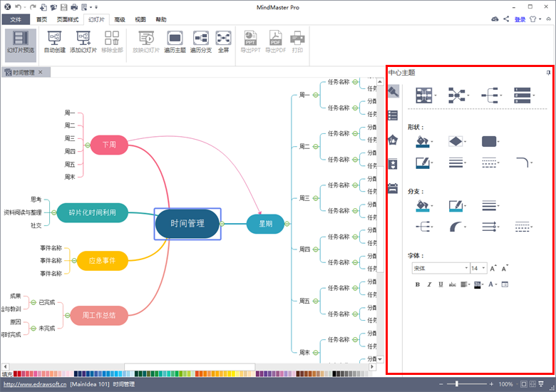Click the zoom slider in status bar

pos(466,384)
